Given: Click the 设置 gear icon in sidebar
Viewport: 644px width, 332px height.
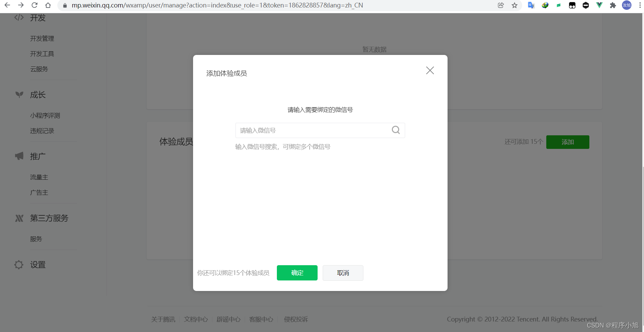Looking at the screenshot, I should (x=19, y=265).
